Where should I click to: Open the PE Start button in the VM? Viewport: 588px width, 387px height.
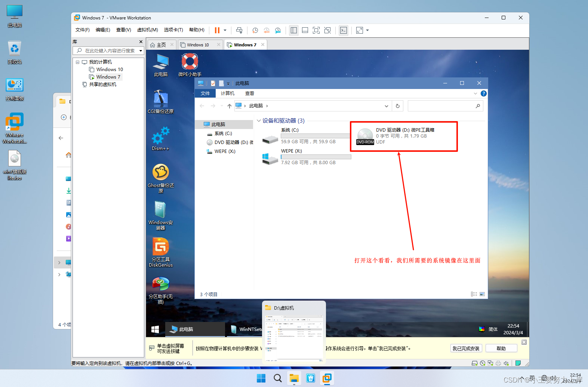155,329
